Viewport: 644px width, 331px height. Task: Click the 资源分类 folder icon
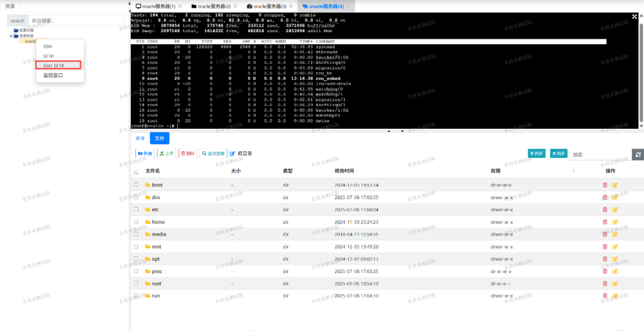coord(16,30)
